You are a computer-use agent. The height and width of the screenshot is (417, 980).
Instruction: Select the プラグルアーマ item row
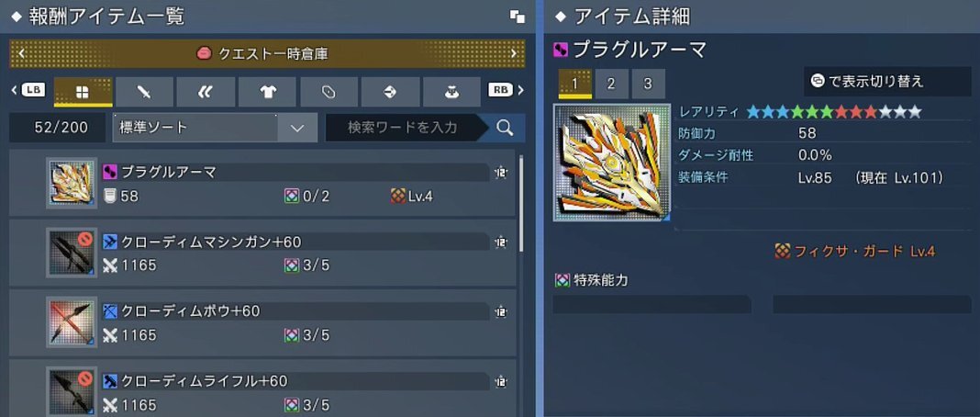click(x=262, y=183)
